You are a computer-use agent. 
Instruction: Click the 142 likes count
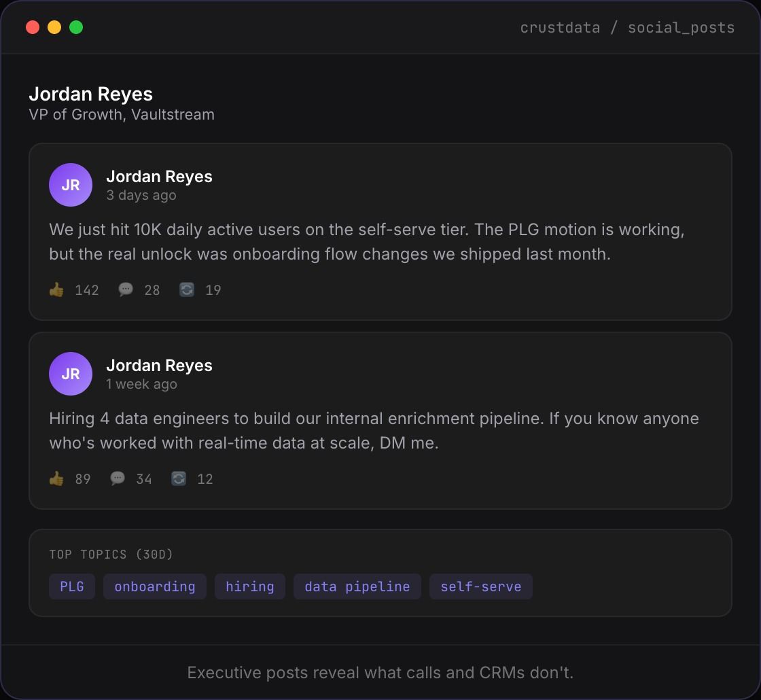[x=87, y=290]
